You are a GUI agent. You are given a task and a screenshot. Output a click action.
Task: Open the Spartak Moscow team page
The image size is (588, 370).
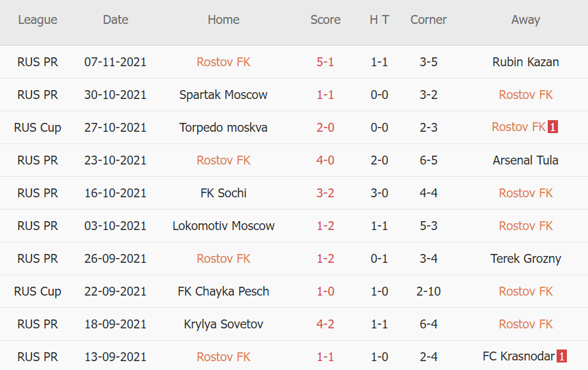pyautogui.click(x=223, y=95)
